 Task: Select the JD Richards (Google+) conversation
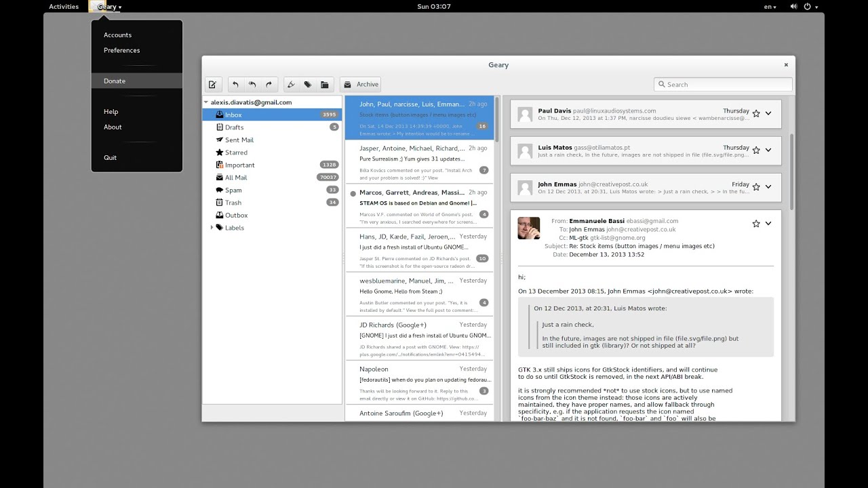(x=420, y=338)
